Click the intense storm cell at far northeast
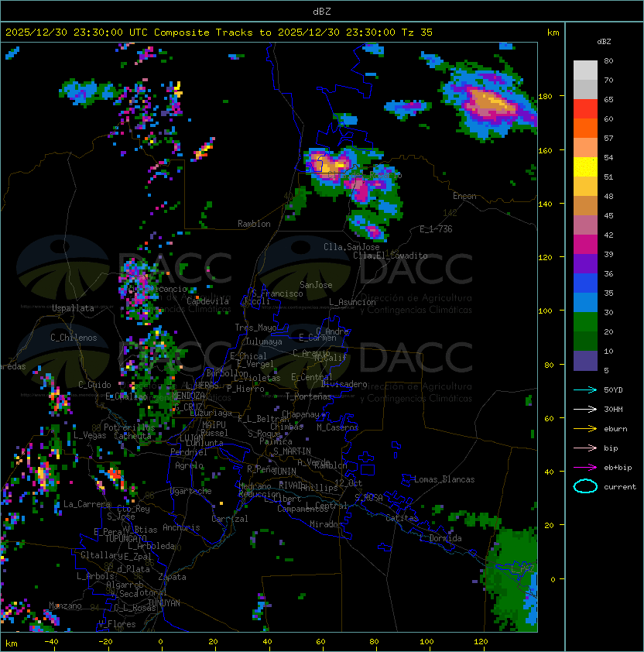 [x=489, y=102]
